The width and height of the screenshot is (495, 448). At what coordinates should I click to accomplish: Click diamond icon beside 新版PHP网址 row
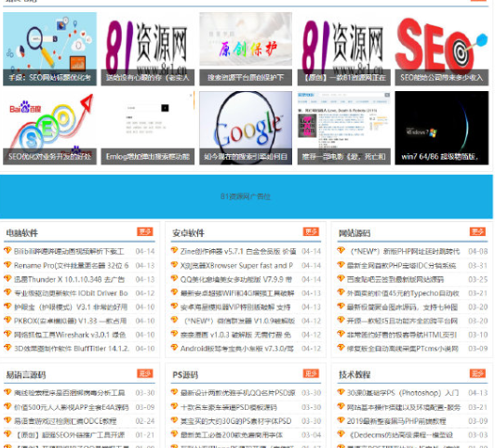tap(341, 250)
